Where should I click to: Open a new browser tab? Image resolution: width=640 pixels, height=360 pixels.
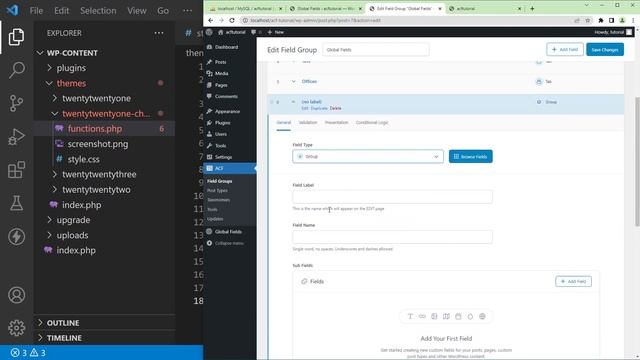coord(532,8)
